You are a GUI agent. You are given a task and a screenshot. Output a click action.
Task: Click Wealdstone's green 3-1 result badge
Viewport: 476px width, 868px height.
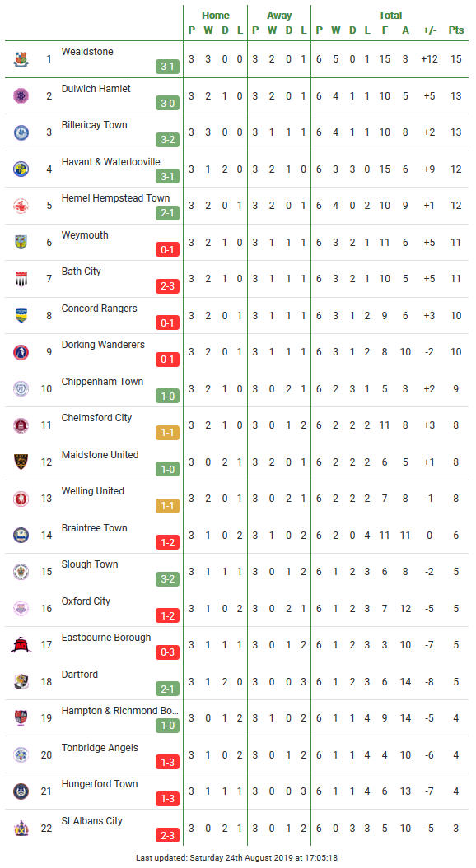click(x=167, y=67)
